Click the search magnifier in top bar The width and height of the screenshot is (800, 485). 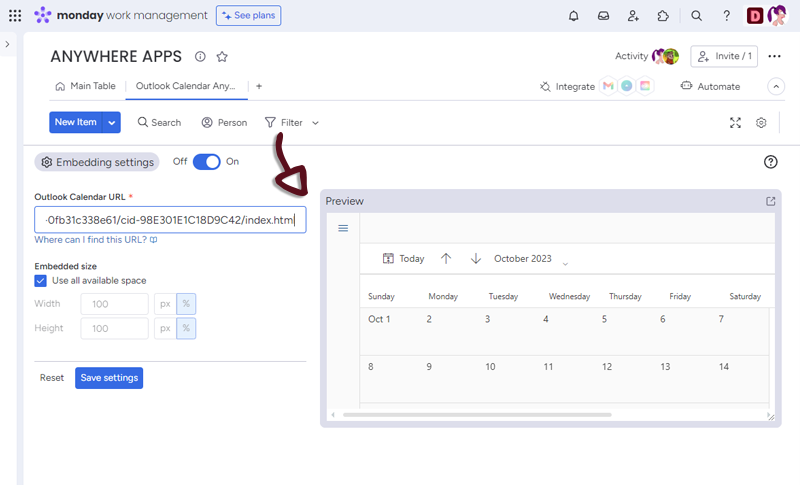697,16
